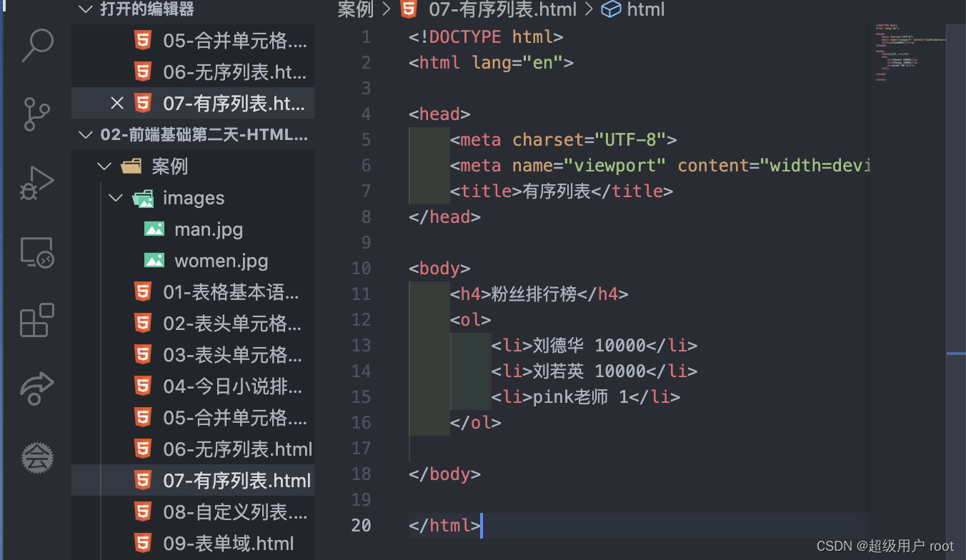Open the Source Control view
Viewport: 966px width, 560px height.
click(36, 114)
